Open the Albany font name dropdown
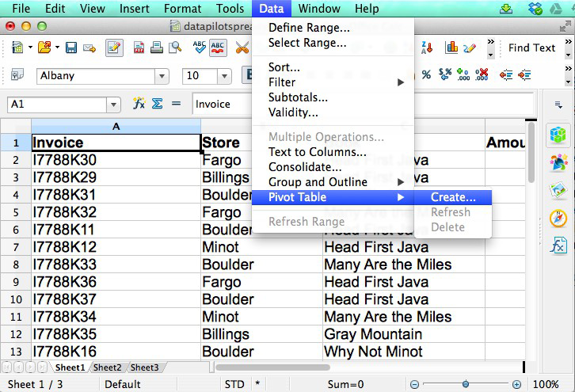Screen dimensions: 575x392 (x=162, y=76)
